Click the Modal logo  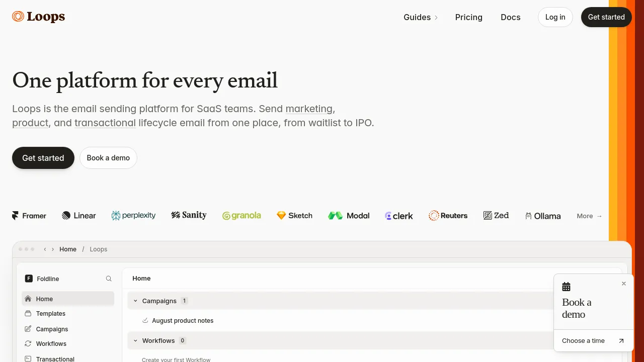(349, 216)
